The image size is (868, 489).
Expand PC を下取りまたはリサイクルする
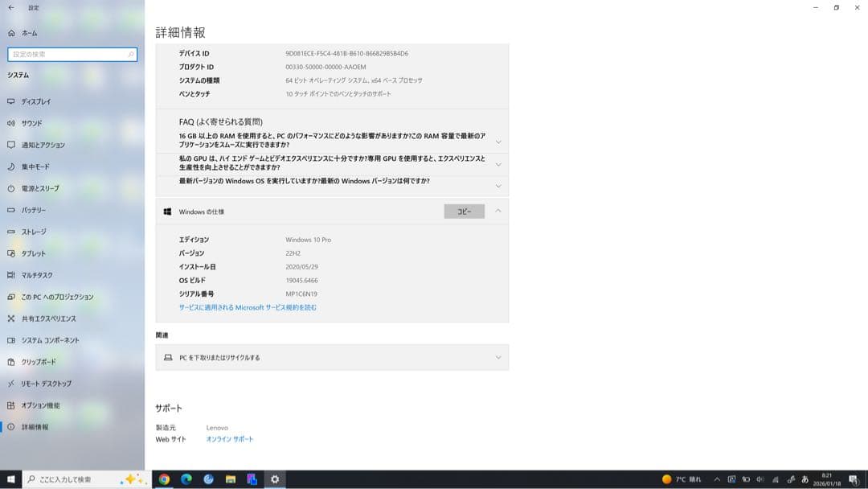(332, 356)
